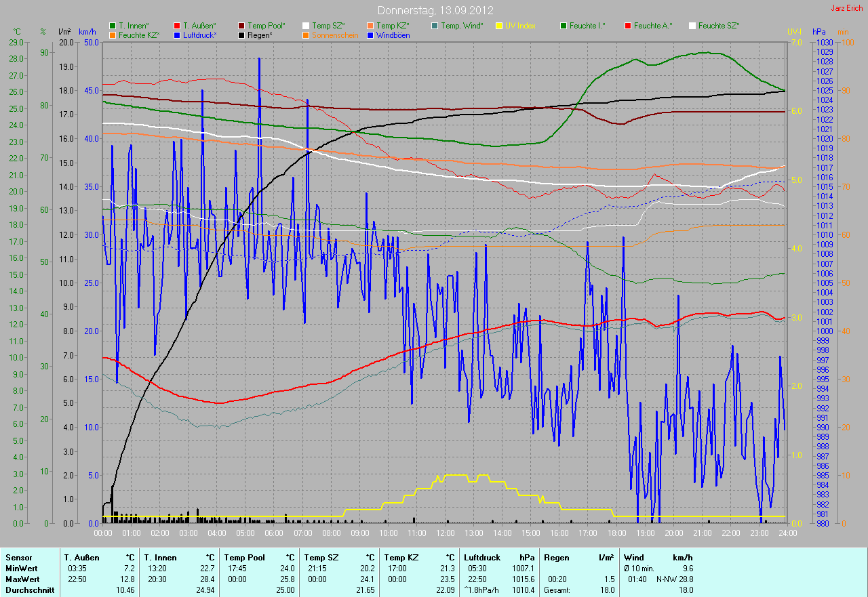Click the 'Jarz Erich' author label

pos(846,8)
